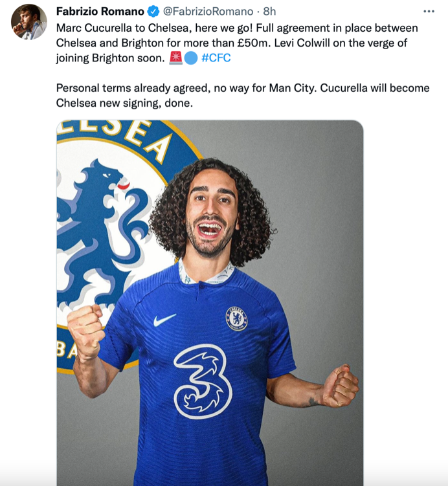Click the blue circle emoji

[x=190, y=58]
